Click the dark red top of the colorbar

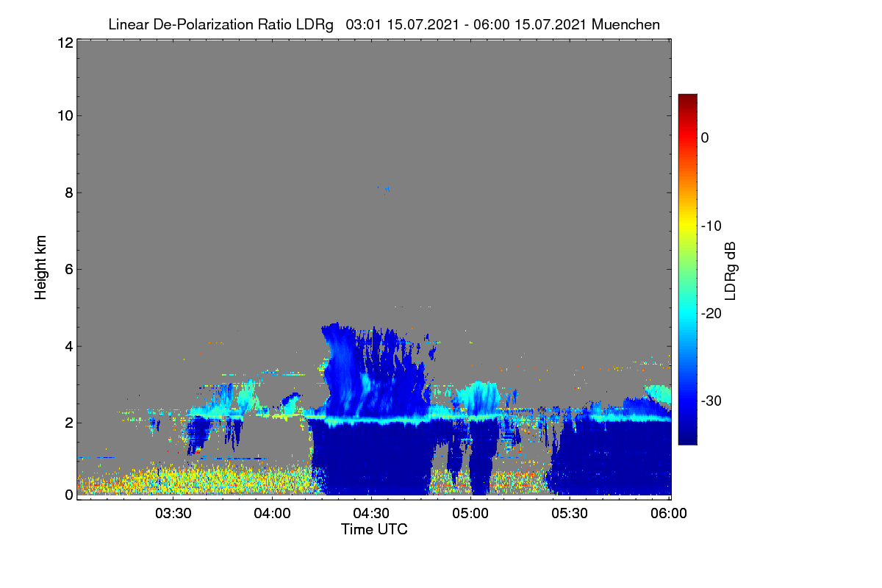pyautogui.click(x=687, y=99)
